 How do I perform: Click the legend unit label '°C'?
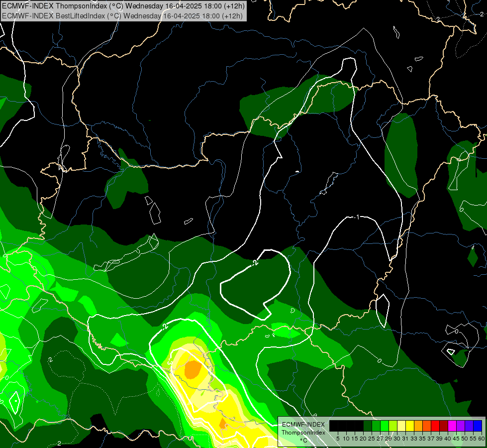click(x=304, y=441)
